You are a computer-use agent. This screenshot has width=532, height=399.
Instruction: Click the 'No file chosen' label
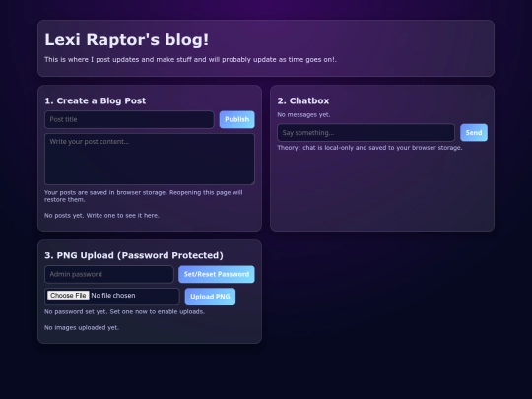(x=113, y=296)
